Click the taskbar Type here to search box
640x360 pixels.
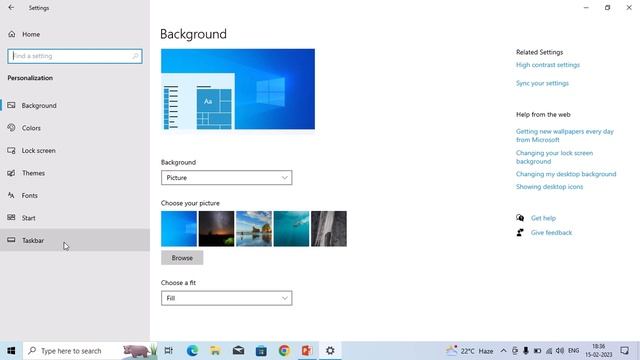90,351
